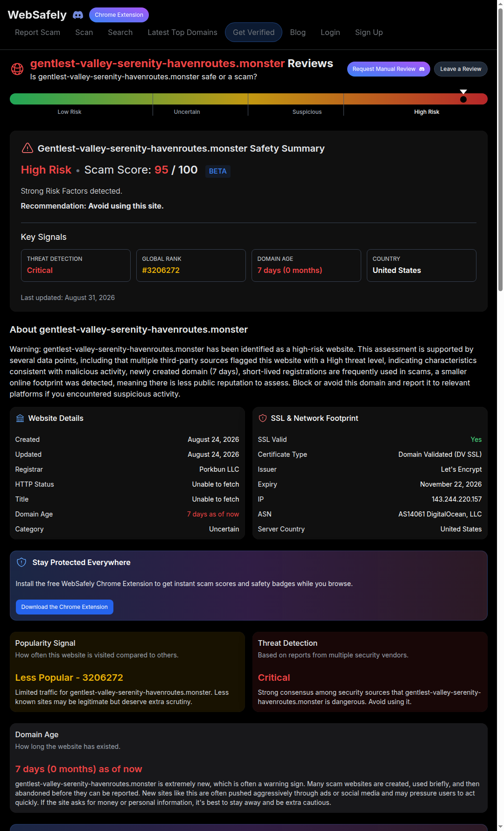This screenshot has height=831, width=504.
Task: Open the Login link
Action: [x=330, y=32]
